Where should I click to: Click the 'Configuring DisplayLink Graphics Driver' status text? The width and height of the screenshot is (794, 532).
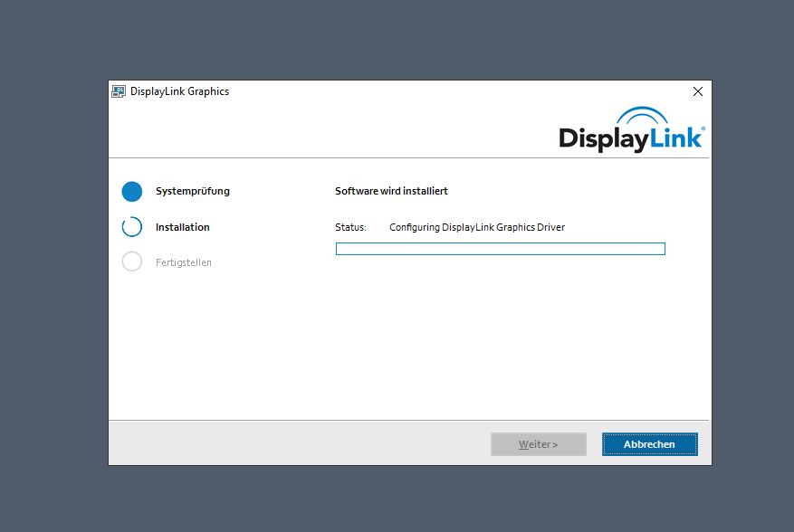click(477, 227)
